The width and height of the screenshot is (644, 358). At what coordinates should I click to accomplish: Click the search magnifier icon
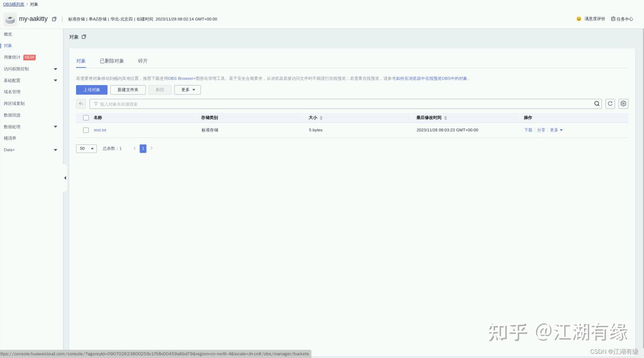coord(597,103)
